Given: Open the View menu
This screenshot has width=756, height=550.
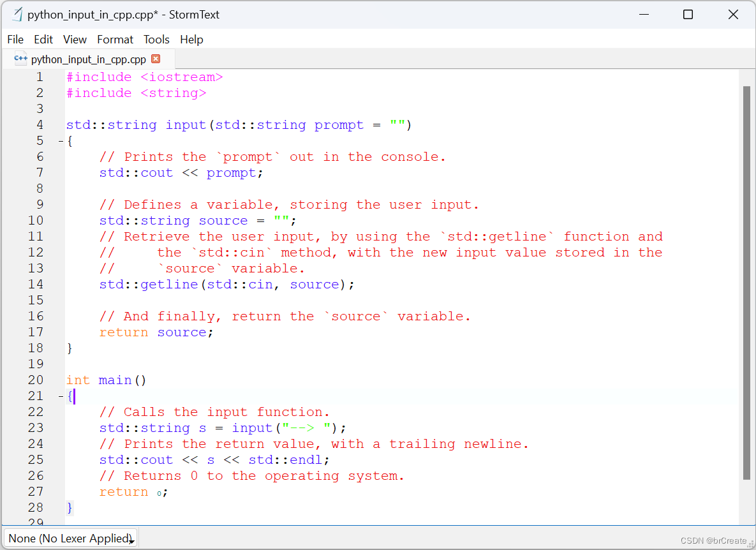Looking at the screenshot, I should click(x=75, y=40).
